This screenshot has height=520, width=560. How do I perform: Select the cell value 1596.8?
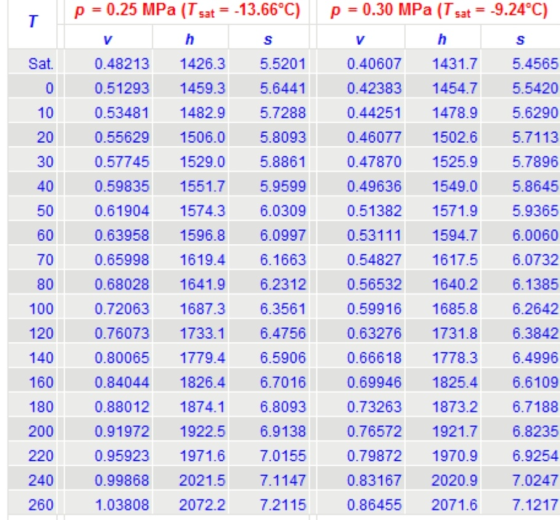pyautogui.click(x=202, y=235)
